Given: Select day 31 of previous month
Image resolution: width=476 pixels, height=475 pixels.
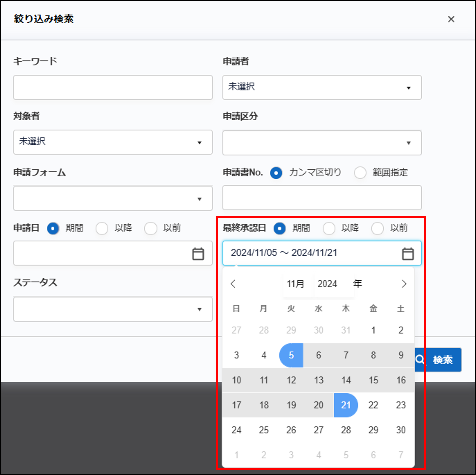Looking at the screenshot, I should click(346, 330).
